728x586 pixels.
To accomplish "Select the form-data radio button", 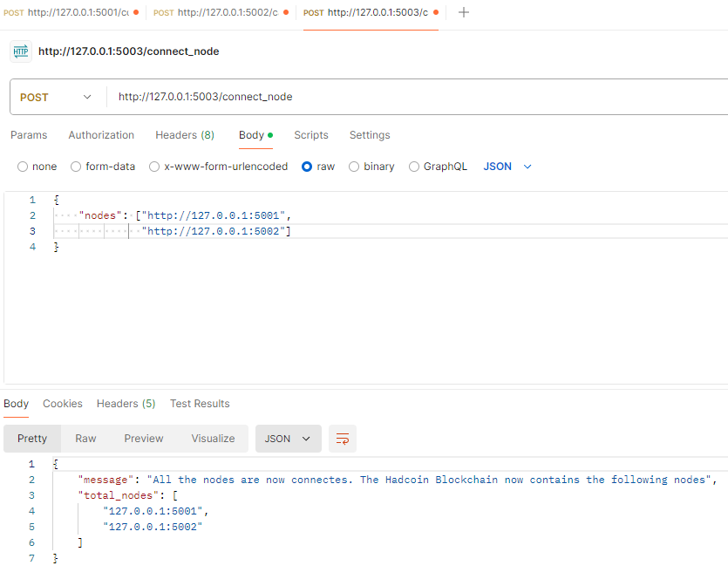I will (76, 167).
